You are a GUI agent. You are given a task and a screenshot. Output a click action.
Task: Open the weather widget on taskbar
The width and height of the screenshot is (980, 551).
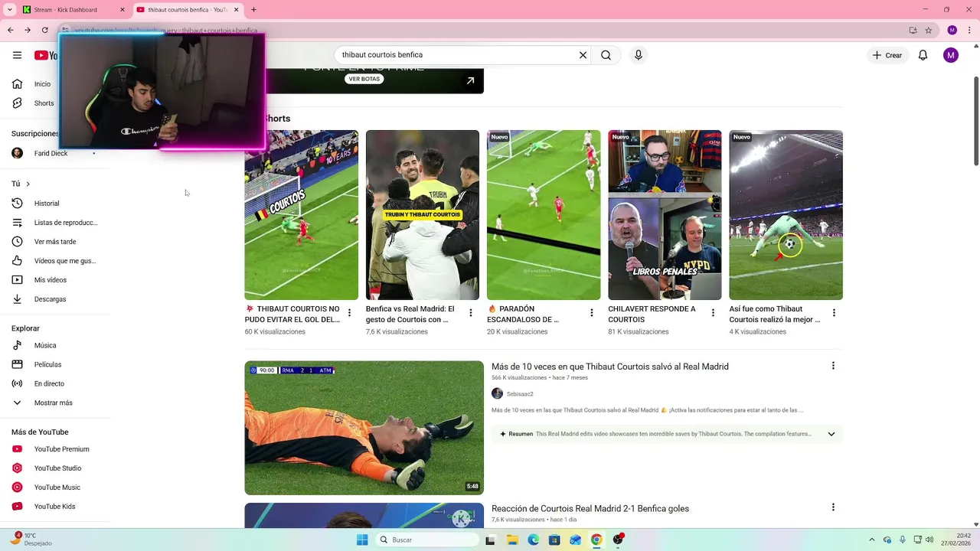pyautogui.click(x=31, y=540)
